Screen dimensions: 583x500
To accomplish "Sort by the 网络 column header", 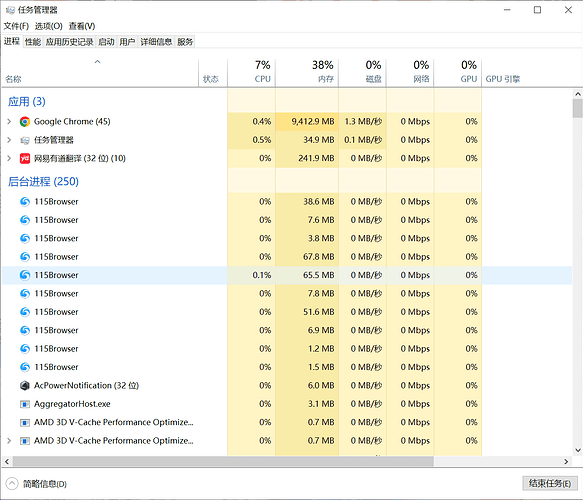I will point(410,73).
